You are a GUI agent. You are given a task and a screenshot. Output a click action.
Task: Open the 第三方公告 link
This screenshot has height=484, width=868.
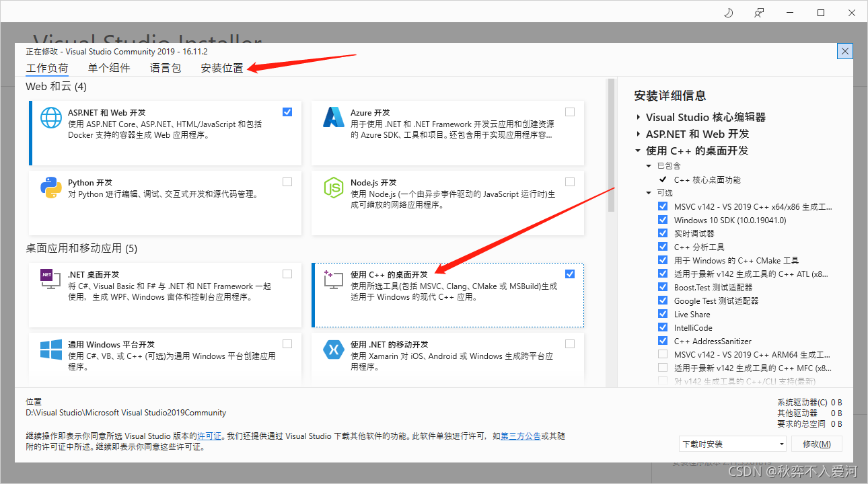point(521,436)
